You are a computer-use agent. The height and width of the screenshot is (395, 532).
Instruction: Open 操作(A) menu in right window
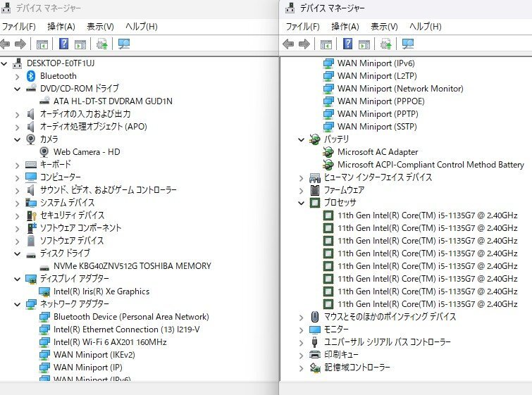pyautogui.click(x=345, y=27)
